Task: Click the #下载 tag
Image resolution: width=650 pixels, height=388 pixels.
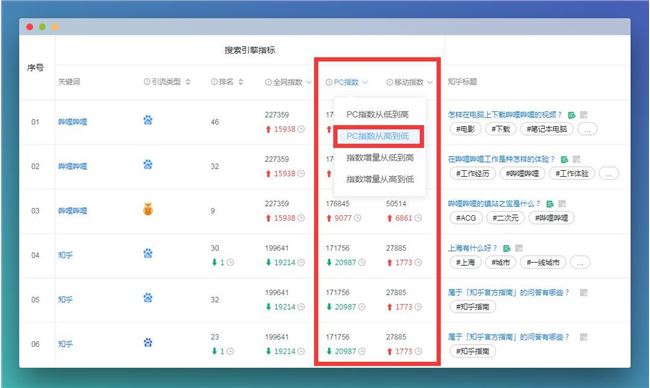Action: point(501,129)
